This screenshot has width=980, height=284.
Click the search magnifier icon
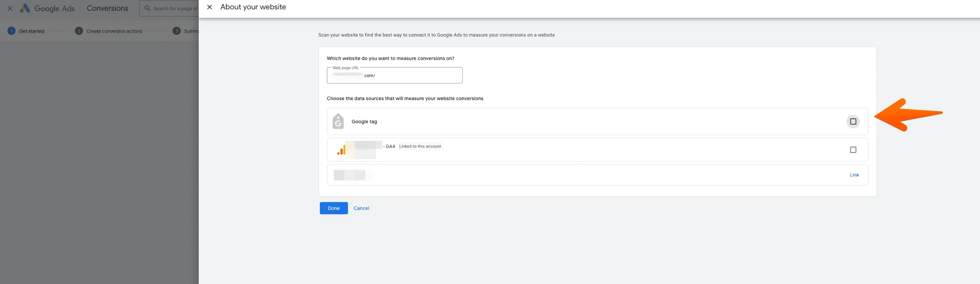(147, 8)
